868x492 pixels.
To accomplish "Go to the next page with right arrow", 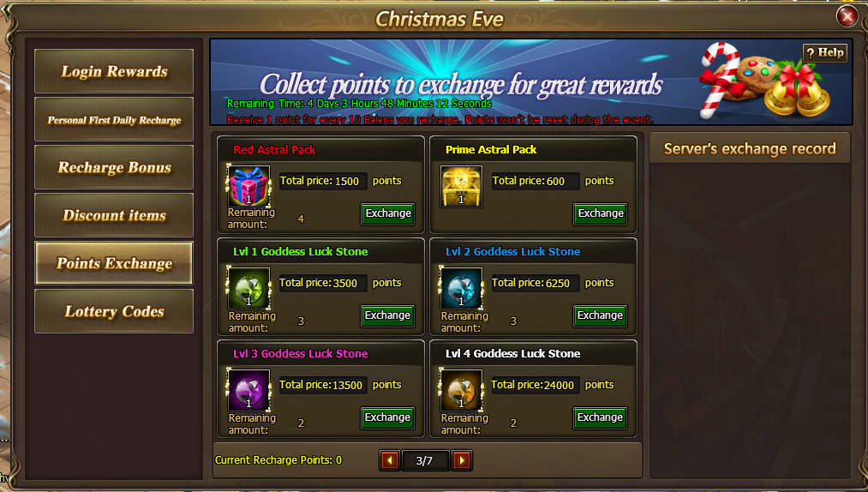I will click(x=462, y=460).
